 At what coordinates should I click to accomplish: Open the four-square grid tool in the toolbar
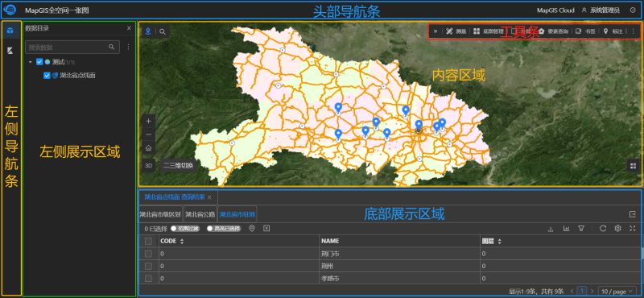pos(477,31)
